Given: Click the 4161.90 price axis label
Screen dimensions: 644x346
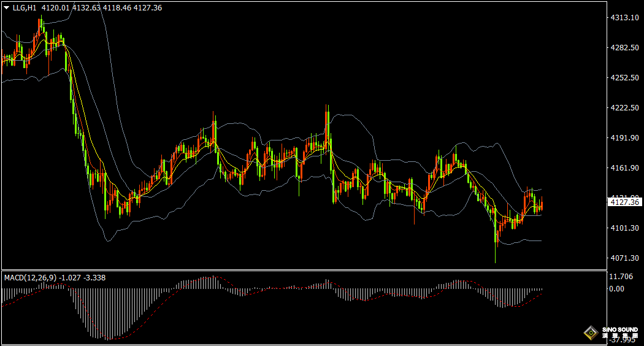Looking at the screenshot, I should (625, 167).
